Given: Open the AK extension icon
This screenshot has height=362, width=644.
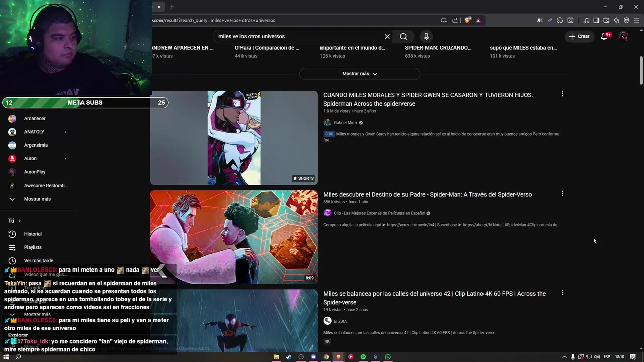Looking at the screenshot, I should point(540,20).
